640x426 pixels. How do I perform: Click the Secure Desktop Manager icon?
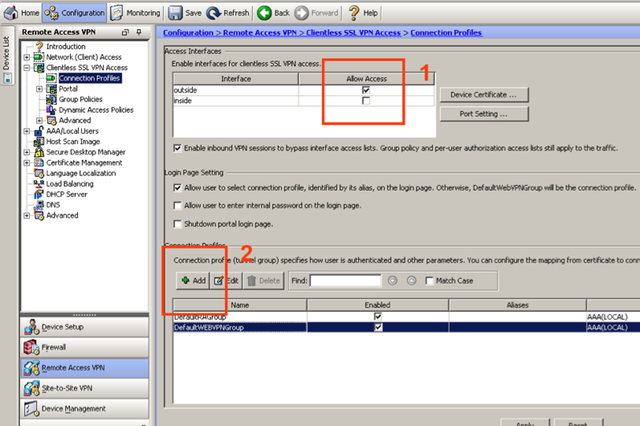(39, 152)
